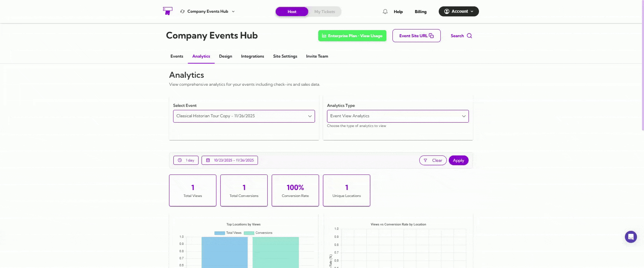Copy the Event Site URL
The width and height of the screenshot is (644, 268).
(x=416, y=36)
